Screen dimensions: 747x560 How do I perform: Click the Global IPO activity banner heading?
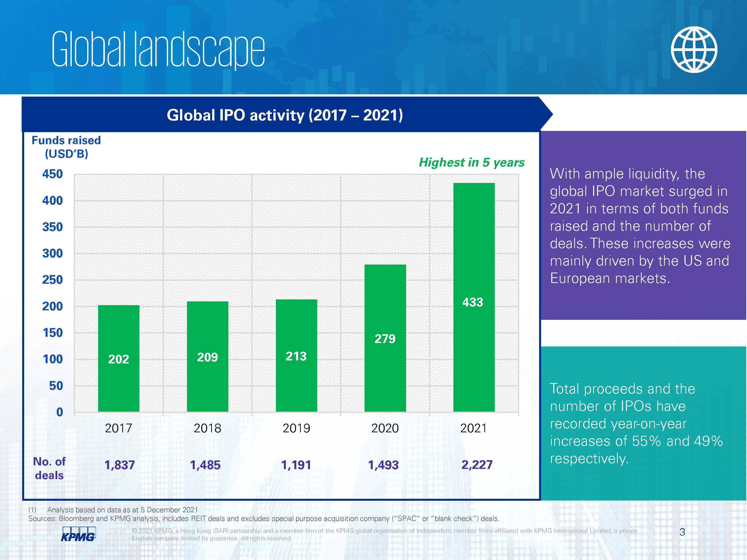click(x=285, y=115)
